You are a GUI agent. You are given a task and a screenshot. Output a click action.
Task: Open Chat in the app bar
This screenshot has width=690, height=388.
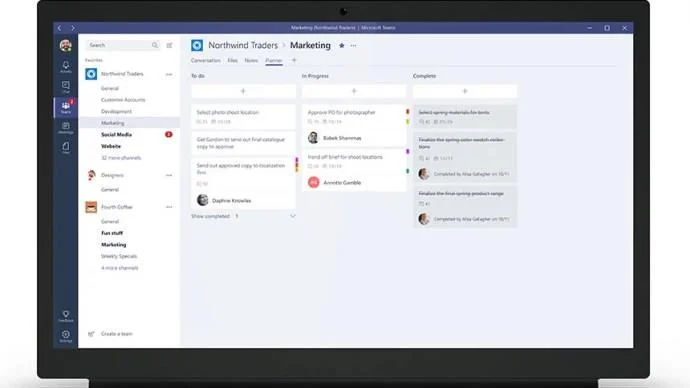point(66,87)
